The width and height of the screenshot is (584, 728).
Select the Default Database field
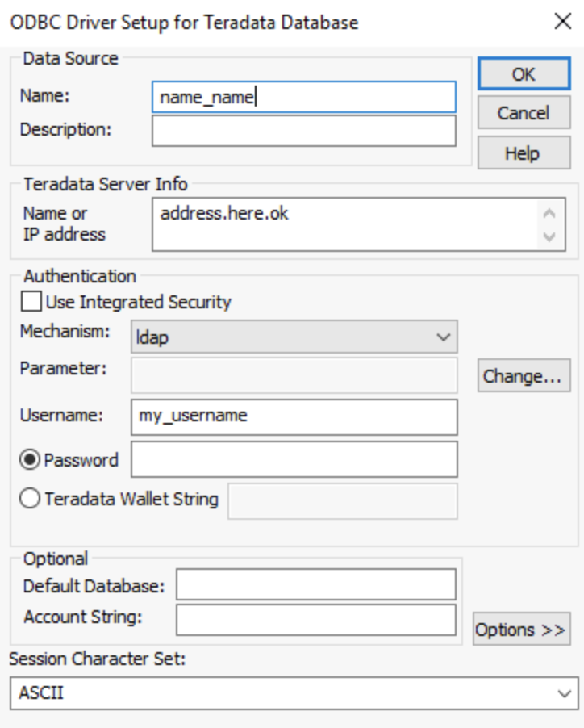click(315, 585)
